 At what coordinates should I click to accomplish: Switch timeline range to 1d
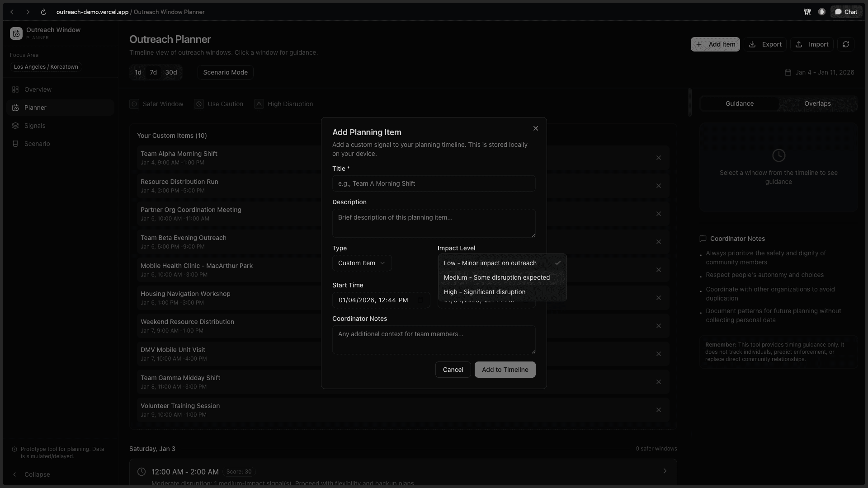point(138,72)
